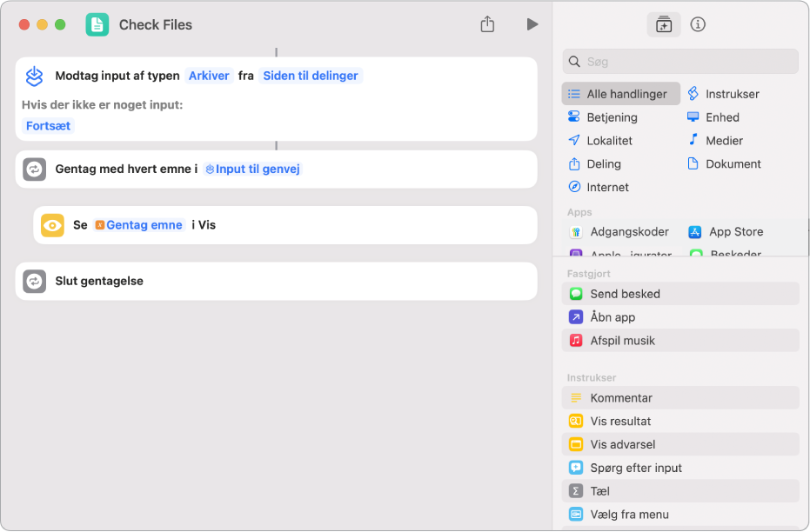Add the Kommentar action

click(680, 398)
